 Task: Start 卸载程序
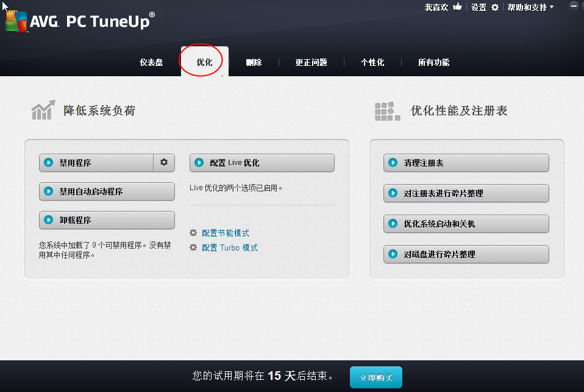click(107, 220)
